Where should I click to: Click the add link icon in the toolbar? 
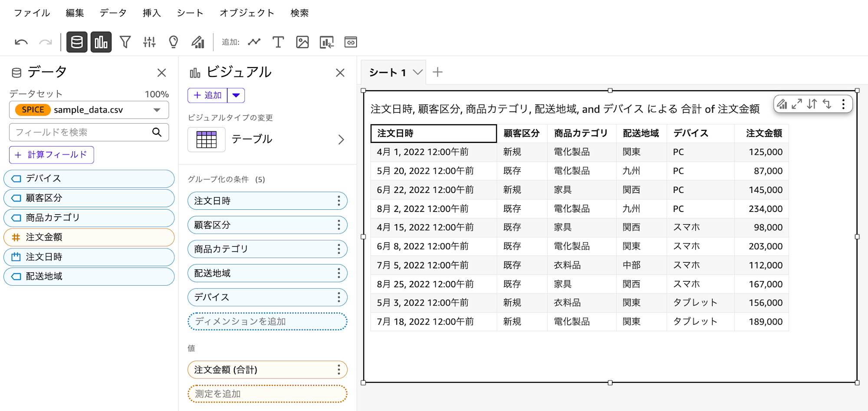[x=351, y=42]
